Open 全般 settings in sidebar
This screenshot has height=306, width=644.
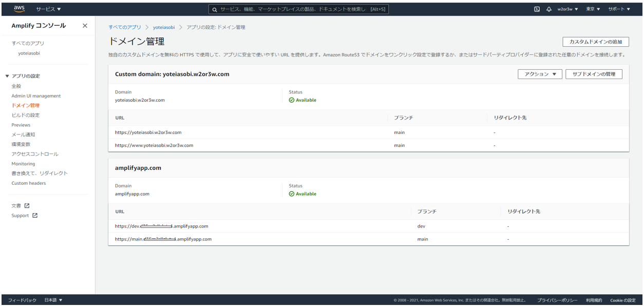point(16,86)
